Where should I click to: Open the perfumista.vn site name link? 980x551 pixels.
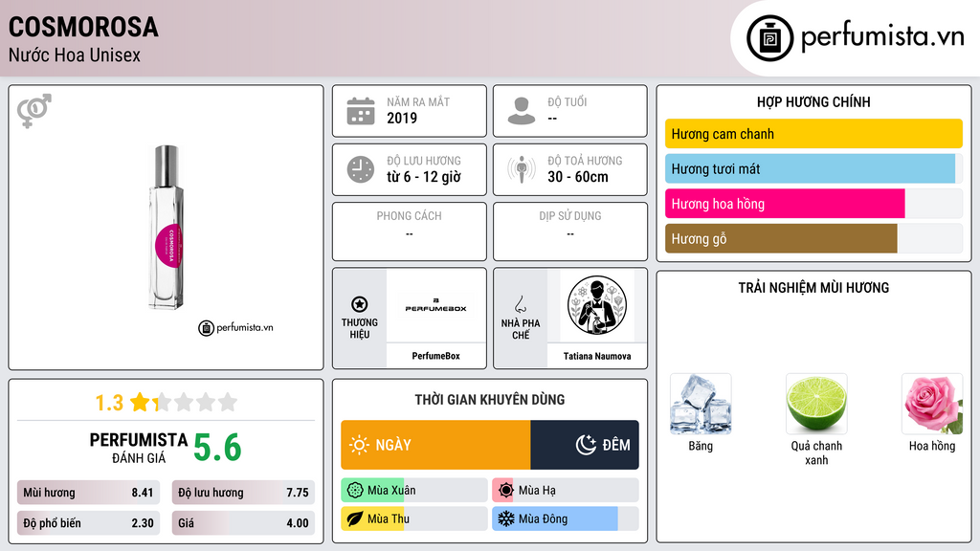pos(882,37)
